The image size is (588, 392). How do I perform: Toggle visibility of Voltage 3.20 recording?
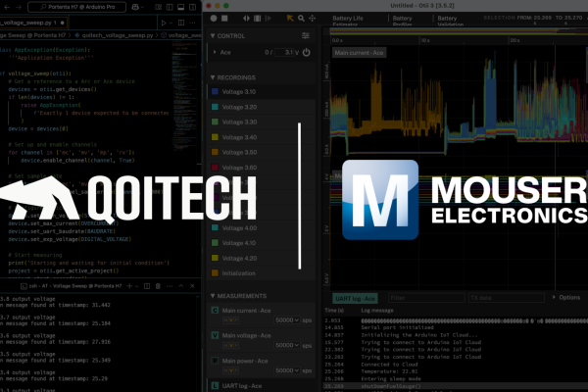215,107
